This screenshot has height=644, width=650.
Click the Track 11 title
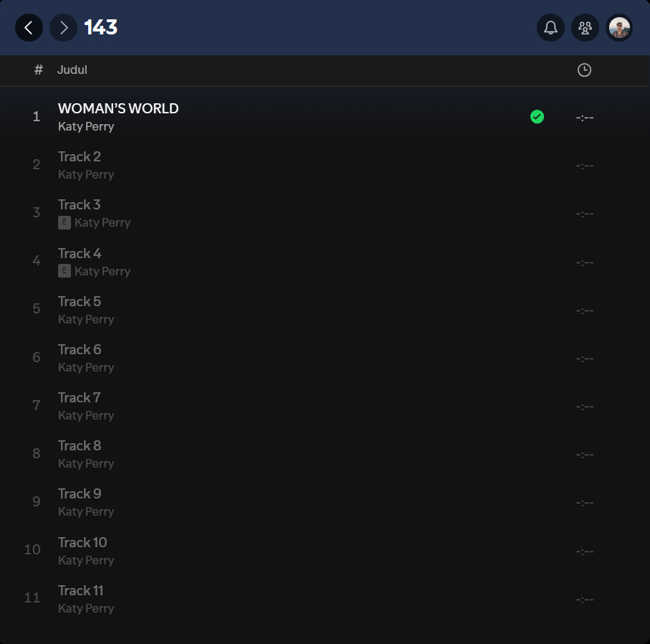80,590
